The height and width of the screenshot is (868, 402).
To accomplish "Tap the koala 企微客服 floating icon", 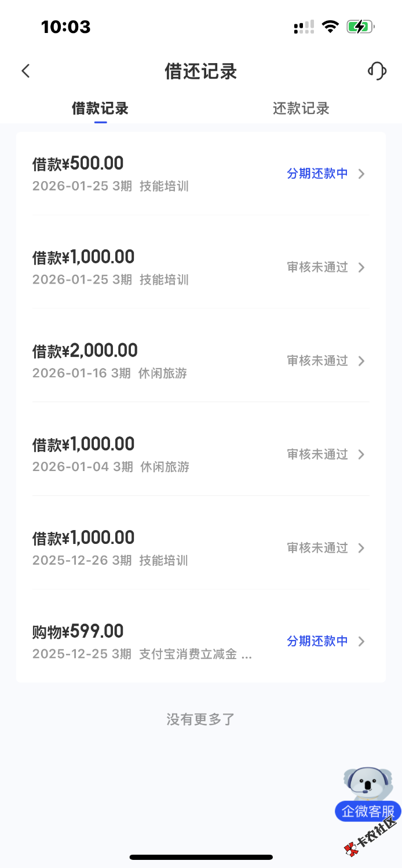I will (x=367, y=794).
